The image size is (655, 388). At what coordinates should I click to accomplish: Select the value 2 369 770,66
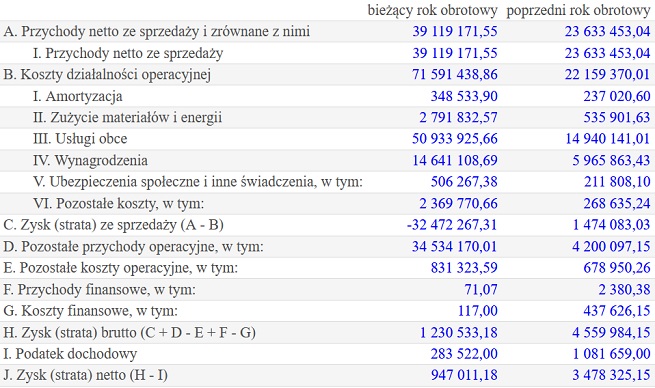click(458, 204)
